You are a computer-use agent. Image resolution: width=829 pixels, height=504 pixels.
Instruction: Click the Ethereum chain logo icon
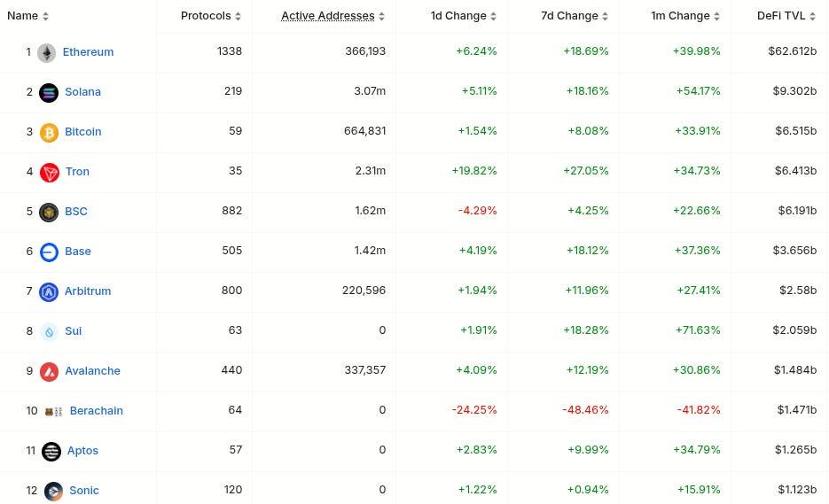[x=47, y=52]
